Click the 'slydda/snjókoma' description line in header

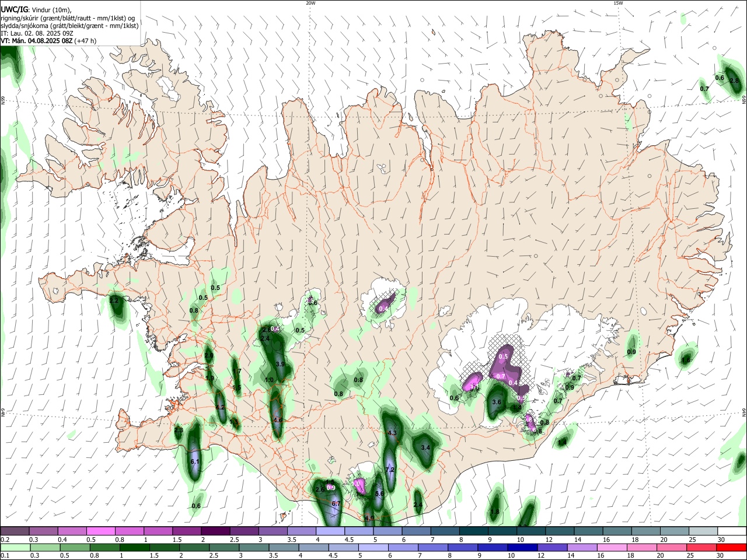pyautogui.click(x=69, y=26)
